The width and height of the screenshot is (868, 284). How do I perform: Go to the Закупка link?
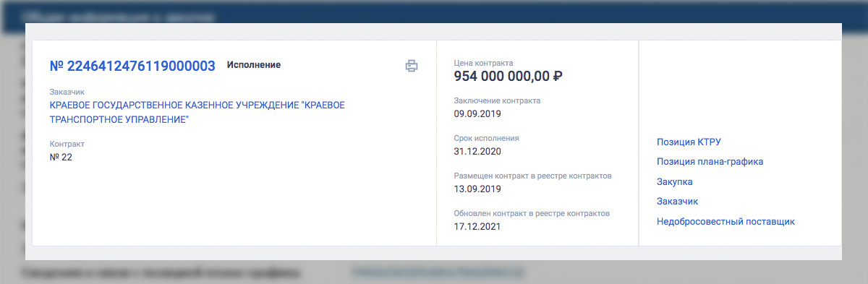tap(674, 182)
